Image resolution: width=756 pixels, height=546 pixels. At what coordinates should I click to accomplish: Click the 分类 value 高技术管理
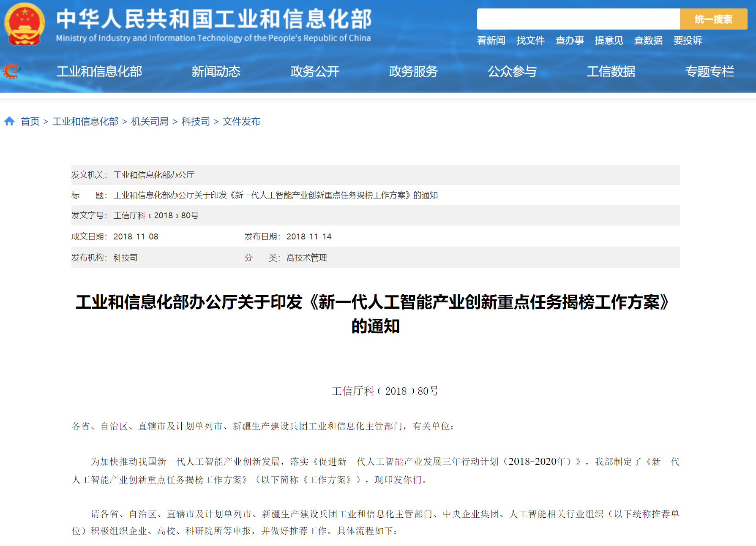(307, 258)
